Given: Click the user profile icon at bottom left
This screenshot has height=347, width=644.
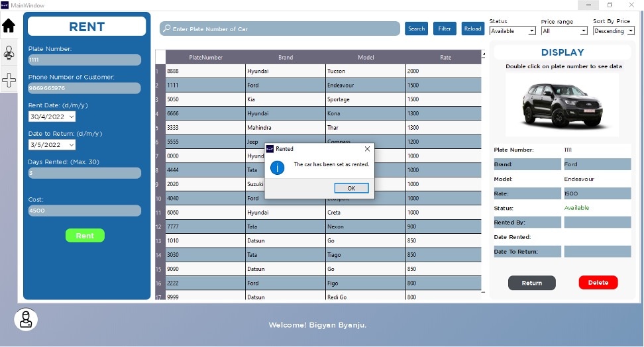Looking at the screenshot, I should coord(26,319).
